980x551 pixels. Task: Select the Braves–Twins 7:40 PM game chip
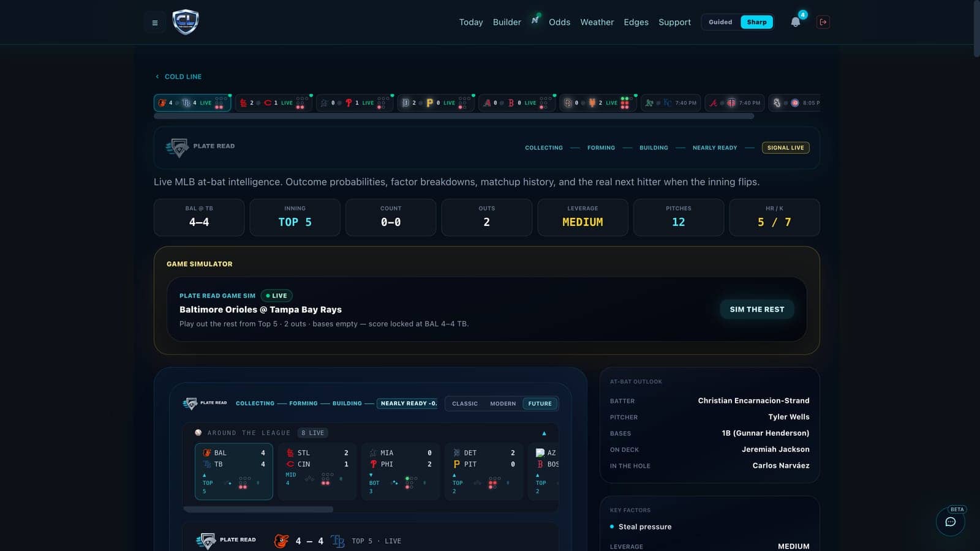[x=734, y=103]
